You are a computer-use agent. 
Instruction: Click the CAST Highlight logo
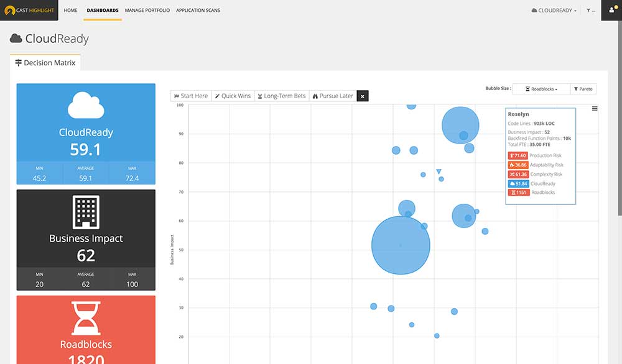click(x=29, y=11)
